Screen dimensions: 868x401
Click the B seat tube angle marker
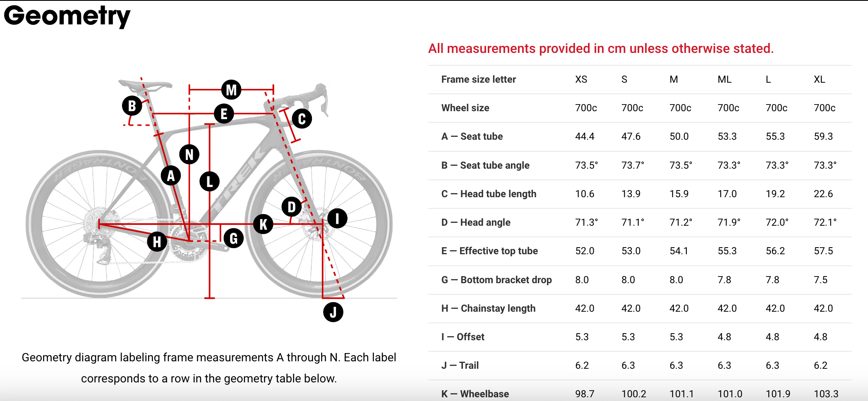tap(132, 106)
